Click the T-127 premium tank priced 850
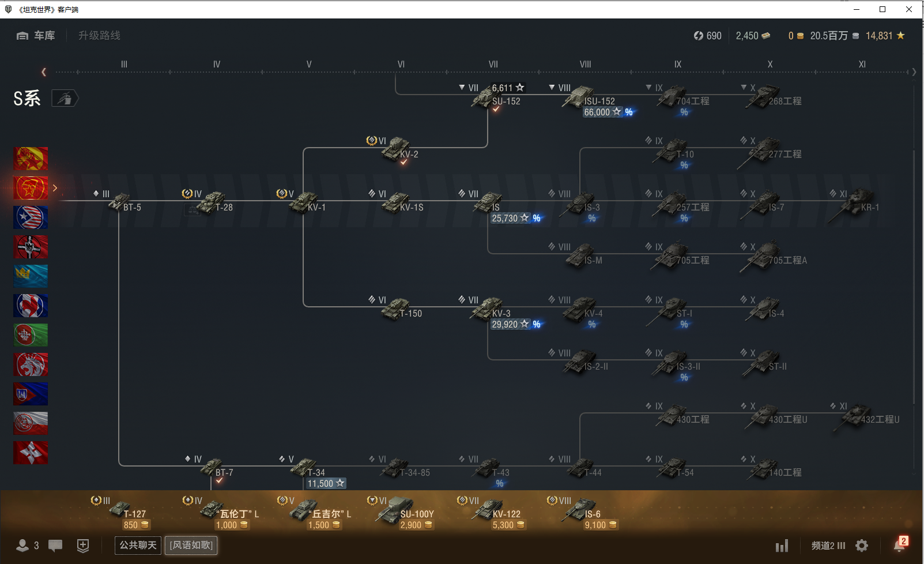 point(121,512)
